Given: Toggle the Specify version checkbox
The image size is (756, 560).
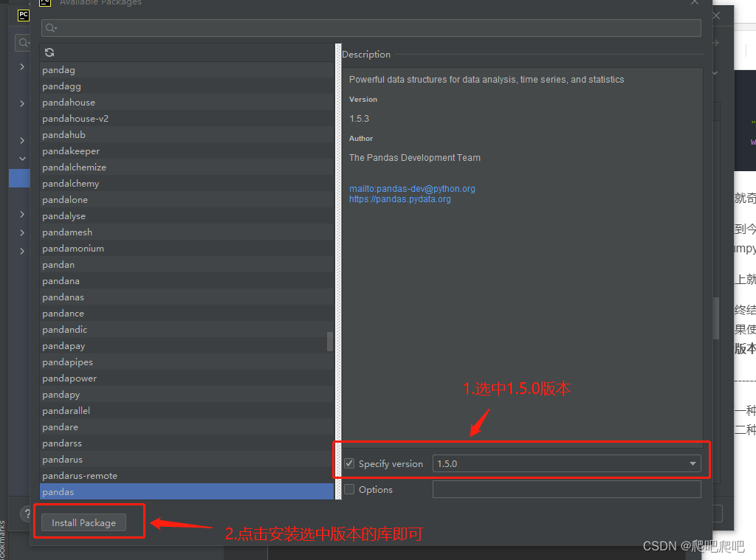Looking at the screenshot, I should pos(349,463).
